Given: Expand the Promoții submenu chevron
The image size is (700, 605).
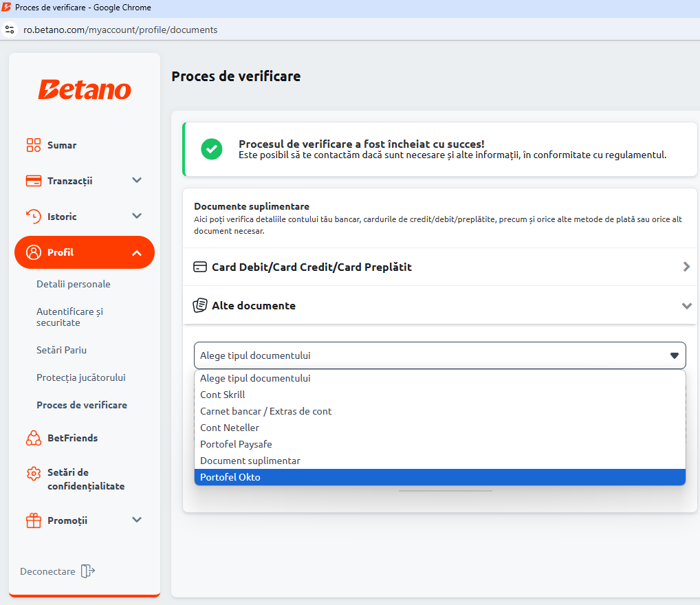Looking at the screenshot, I should [137, 520].
